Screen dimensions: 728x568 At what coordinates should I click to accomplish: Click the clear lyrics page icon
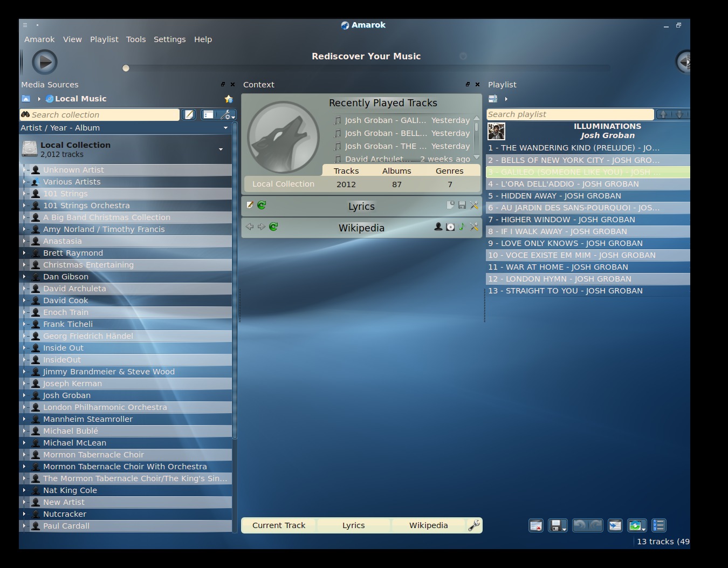click(450, 205)
